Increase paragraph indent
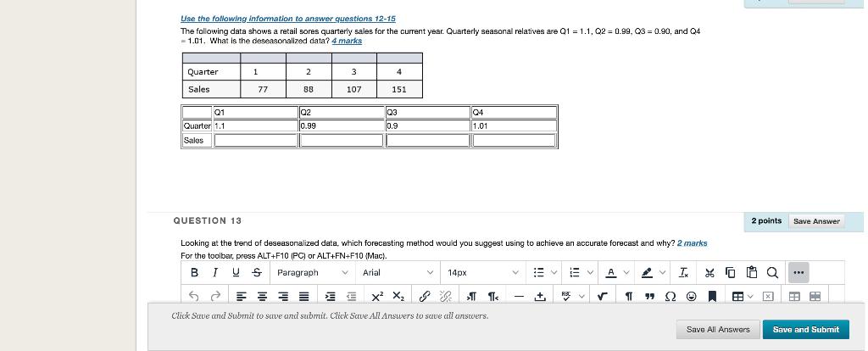The width and height of the screenshot is (868, 351). 330,296
